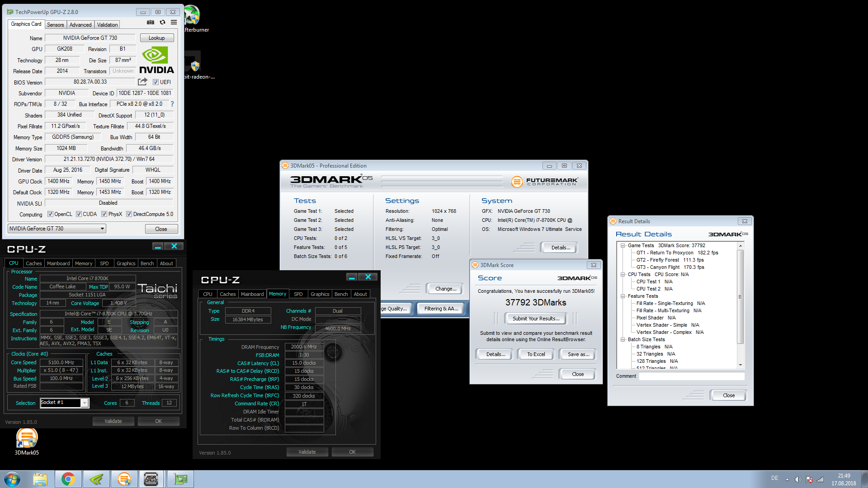Click the To Excel button
The width and height of the screenshot is (868, 488).
click(x=536, y=354)
